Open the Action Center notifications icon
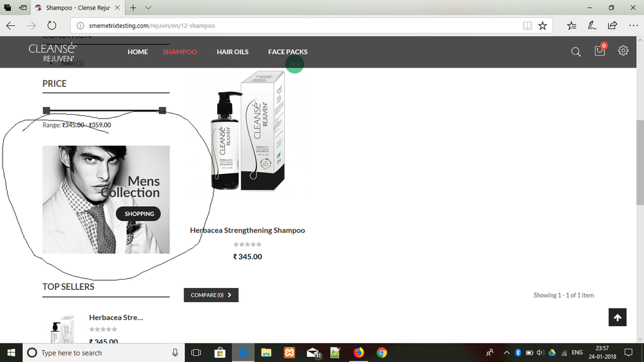 629,352
